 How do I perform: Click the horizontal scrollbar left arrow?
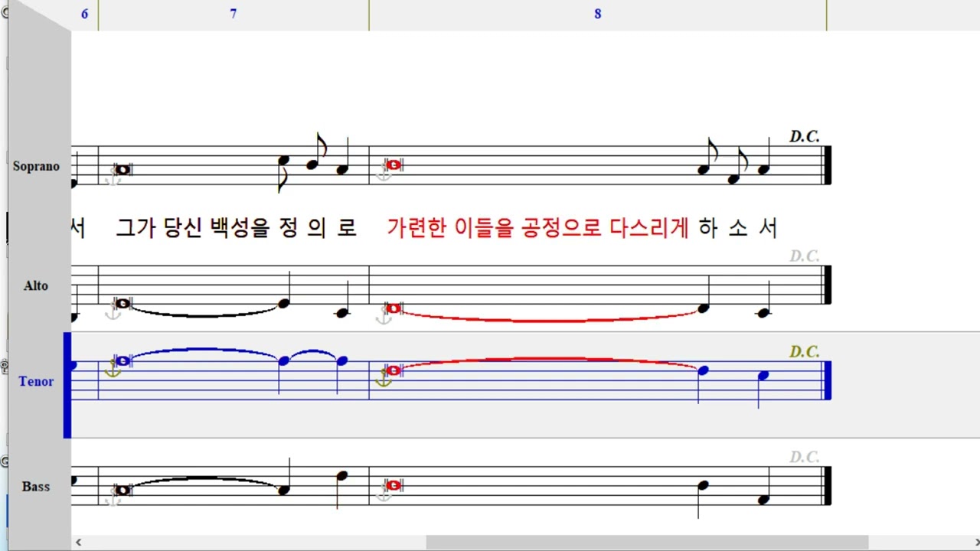tap(78, 542)
